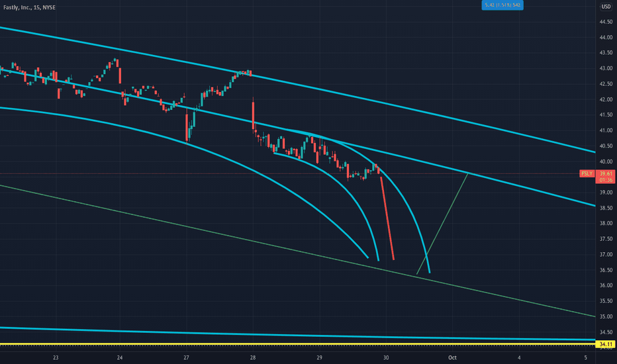
Task: Click the 34.50 price axis label
Action: (x=606, y=332)
